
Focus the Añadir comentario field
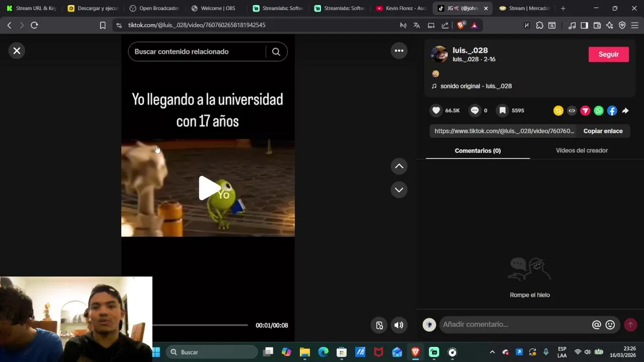(x=515, y=325)
